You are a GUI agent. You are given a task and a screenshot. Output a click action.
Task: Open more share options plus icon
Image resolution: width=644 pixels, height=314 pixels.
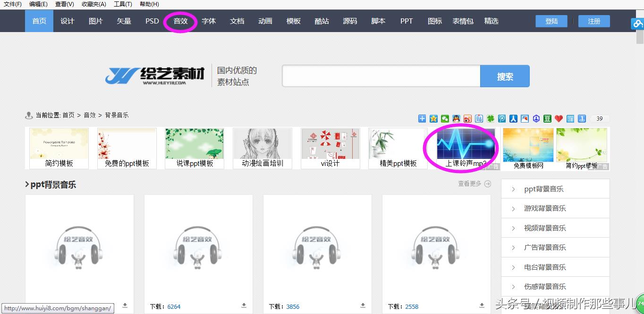422,119
